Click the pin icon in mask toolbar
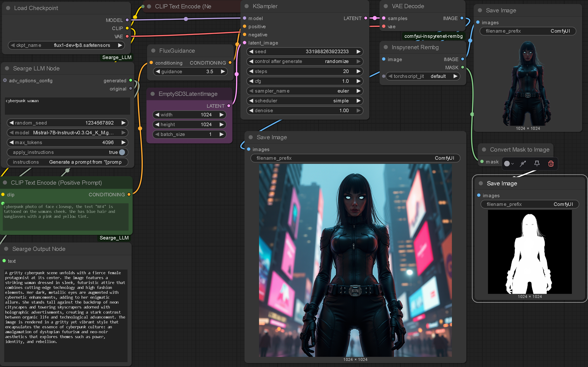Screen dimensions: 588x367 click(537, 164)
